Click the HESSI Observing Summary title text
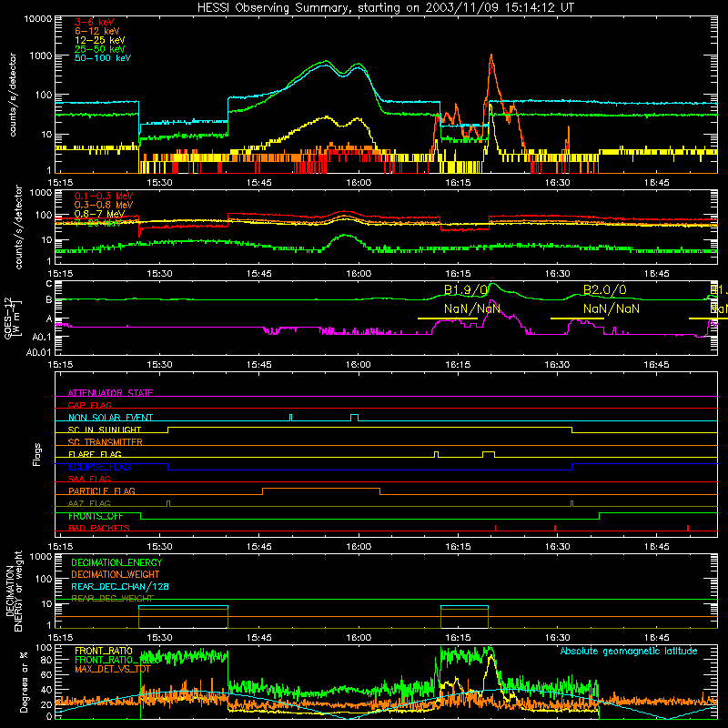This screenshot has width=728, height=728. (385, 7)
